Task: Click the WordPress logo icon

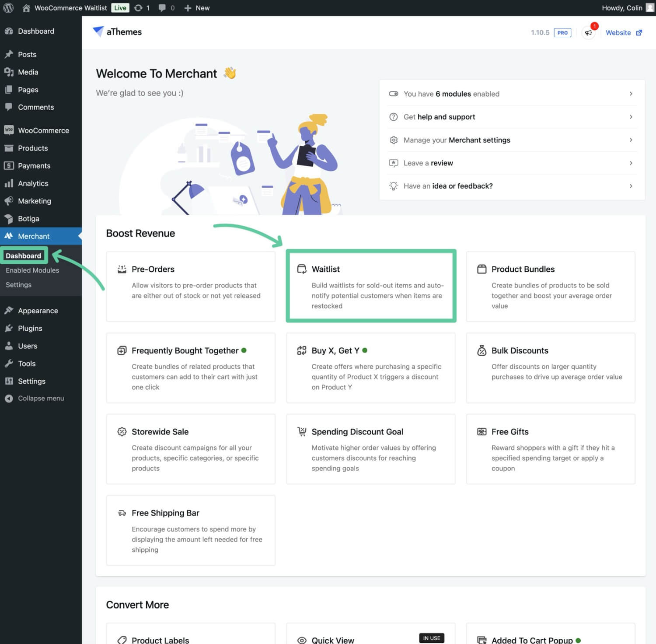Action: pos(8,8)
